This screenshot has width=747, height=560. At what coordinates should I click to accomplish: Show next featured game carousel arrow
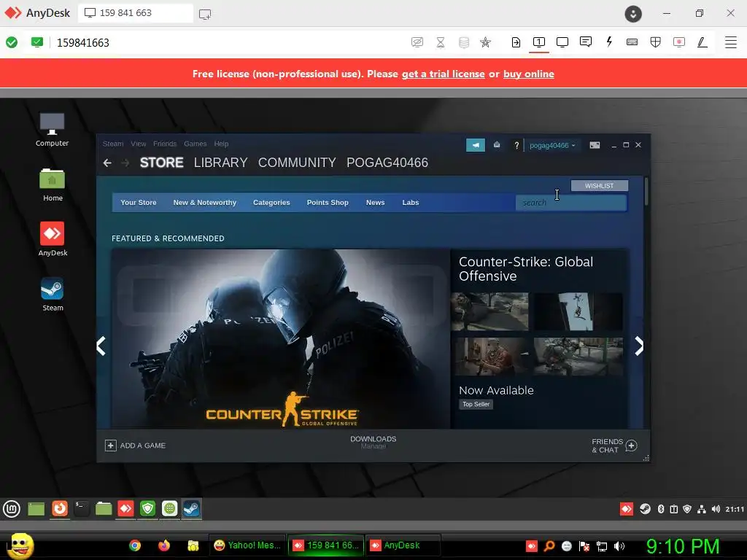pyautogui.click(x=639, y=346)
